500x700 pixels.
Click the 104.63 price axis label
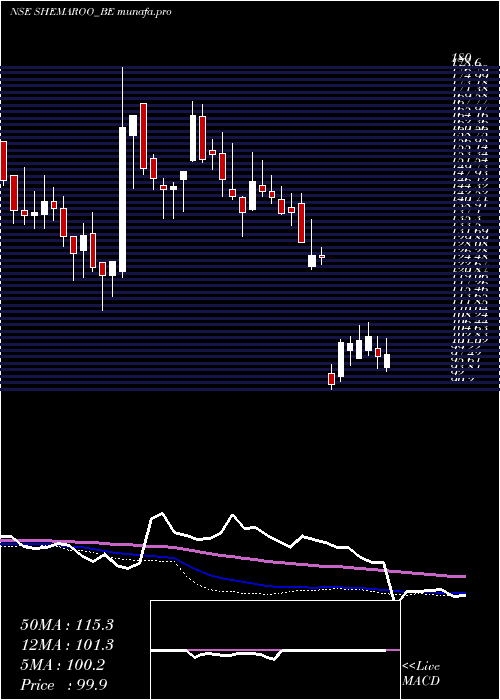[x=469, y=328]
